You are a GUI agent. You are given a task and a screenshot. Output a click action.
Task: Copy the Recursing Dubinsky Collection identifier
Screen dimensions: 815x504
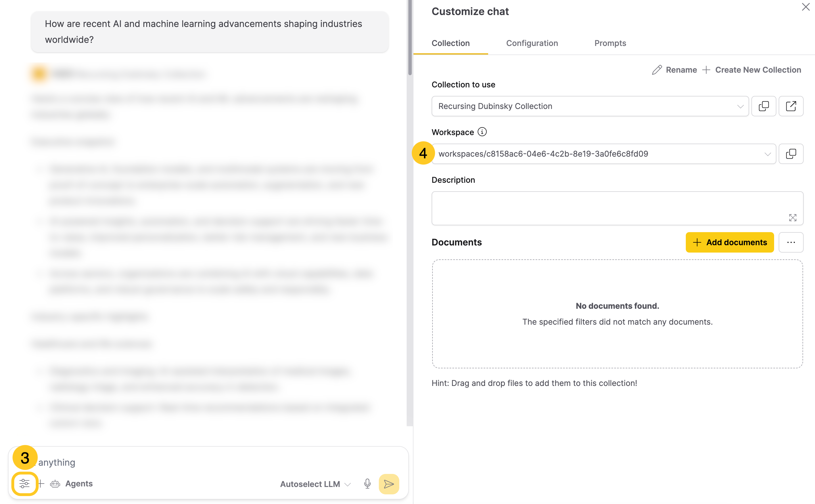[x=764, y=106]
